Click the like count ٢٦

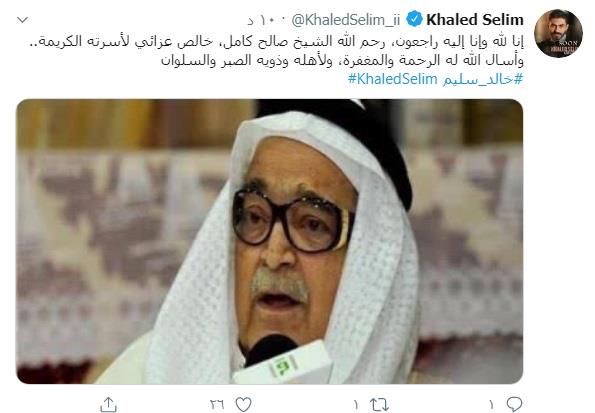tap(217, 405)
